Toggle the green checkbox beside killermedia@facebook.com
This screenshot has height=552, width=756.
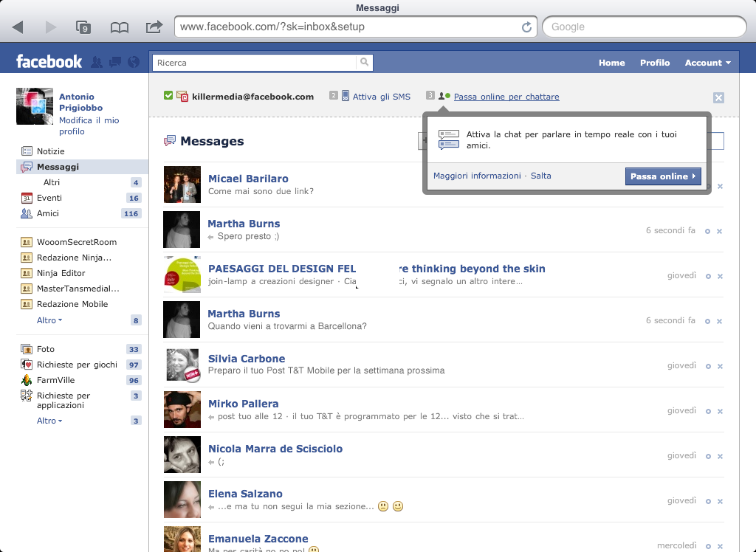168,96
